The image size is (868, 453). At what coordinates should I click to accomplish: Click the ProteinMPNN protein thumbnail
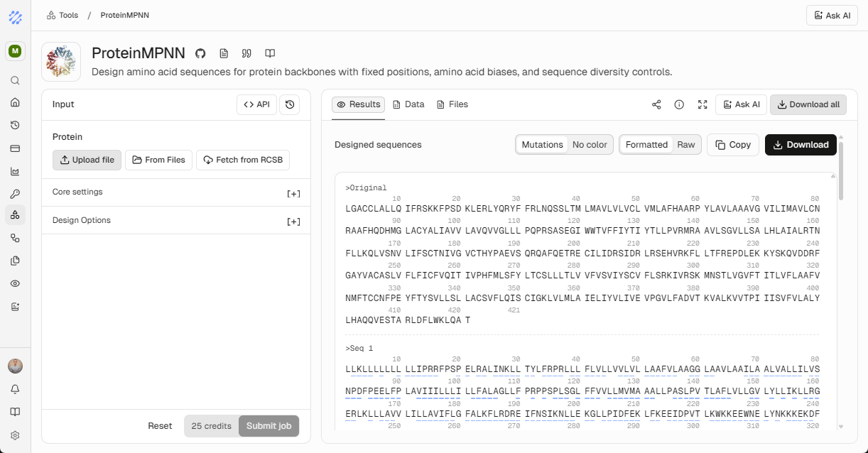(x=61, y=62)
